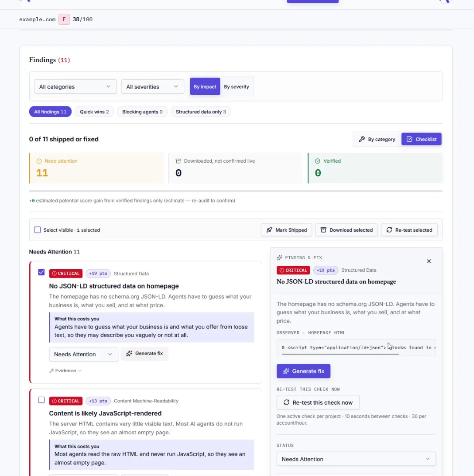Click the archive icon on Download selected
Image resolution: width=474 pixels, height=476 pixels.
[323, 230]
